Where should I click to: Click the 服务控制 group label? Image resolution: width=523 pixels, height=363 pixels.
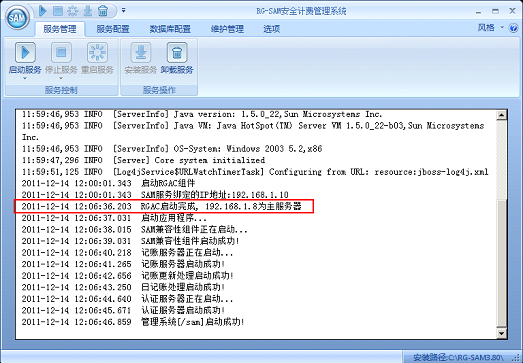pos(61,90)
